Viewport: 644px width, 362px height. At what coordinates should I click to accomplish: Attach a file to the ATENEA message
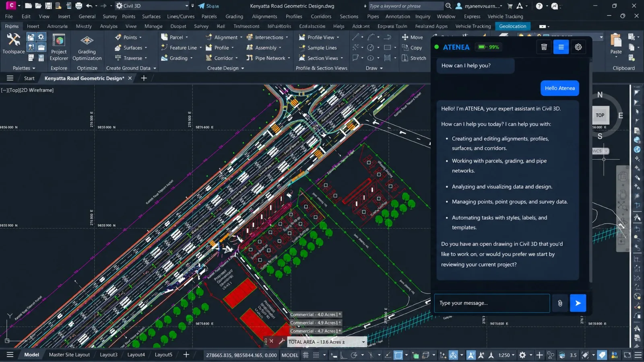click(560, 303)
